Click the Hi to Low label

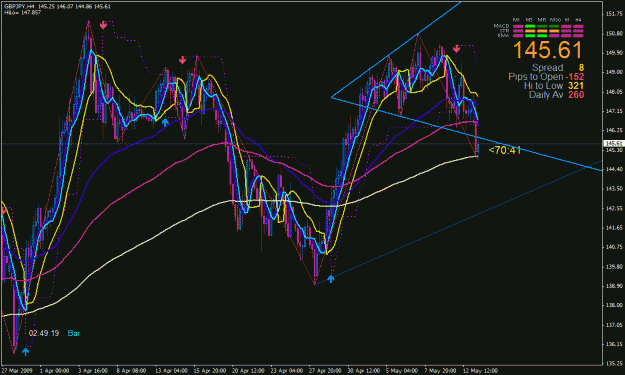pyautogui.click(x=543, y=86)
